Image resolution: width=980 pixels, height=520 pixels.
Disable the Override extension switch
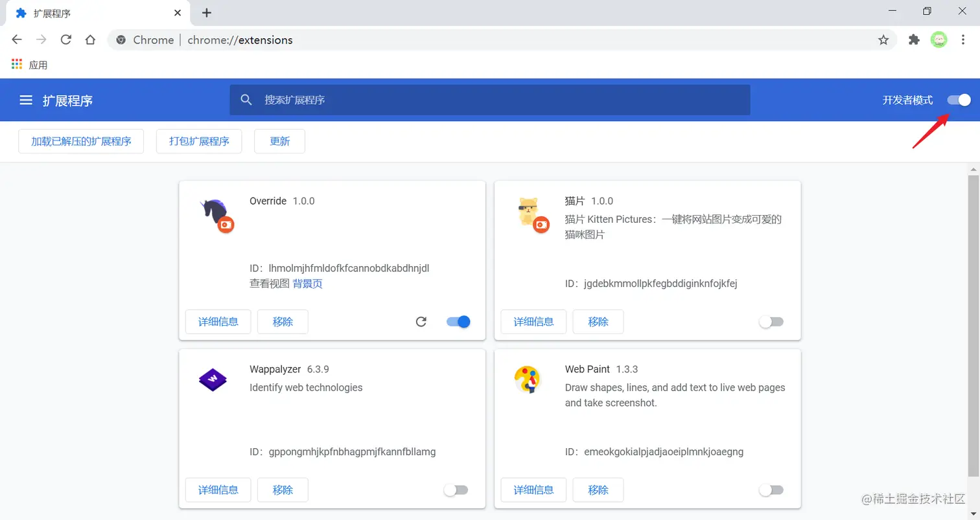coord(458,321)
